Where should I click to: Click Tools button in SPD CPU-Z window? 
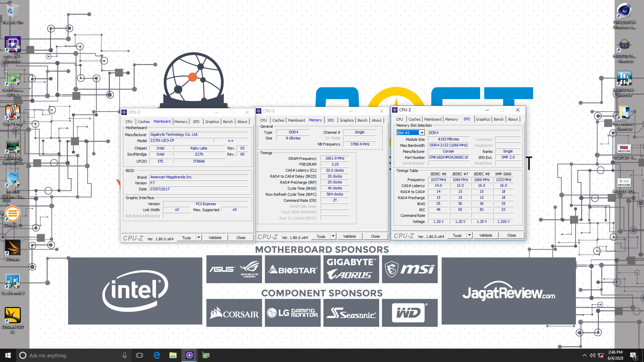coord(457,235)
